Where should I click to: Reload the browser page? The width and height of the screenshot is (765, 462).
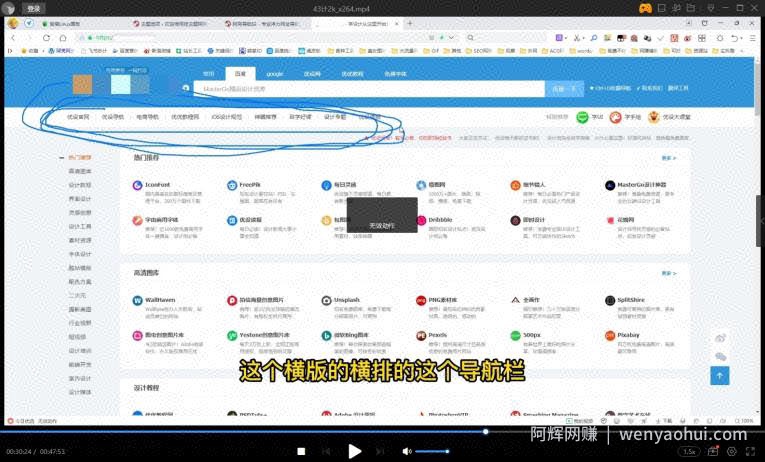click(x=46, y=38)
